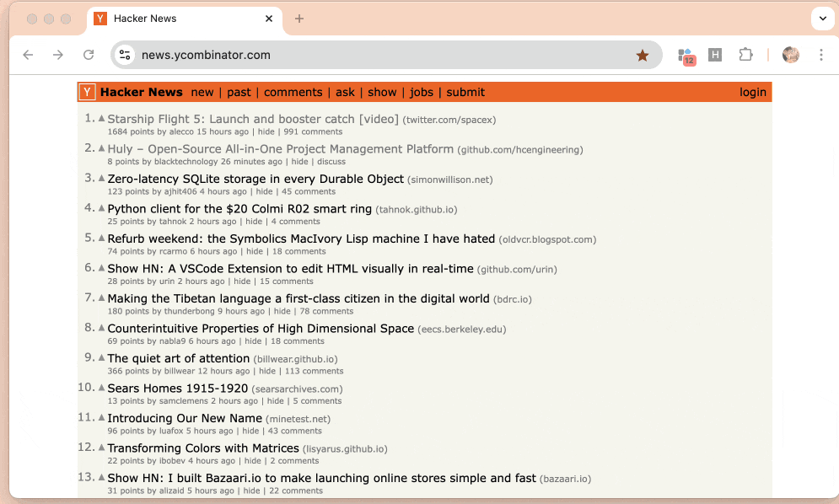Open the H extension icon
The height and width of the screenshot is (504, 839).
tap(715, 55)
